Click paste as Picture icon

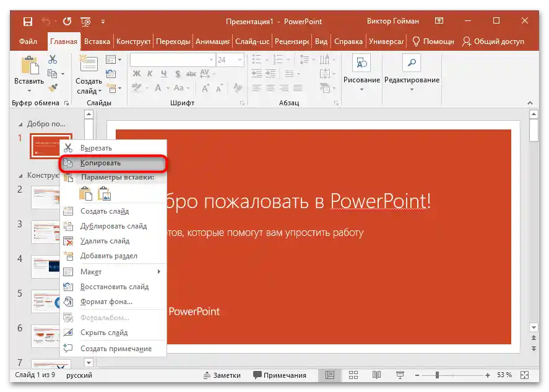tap(104, 193)
